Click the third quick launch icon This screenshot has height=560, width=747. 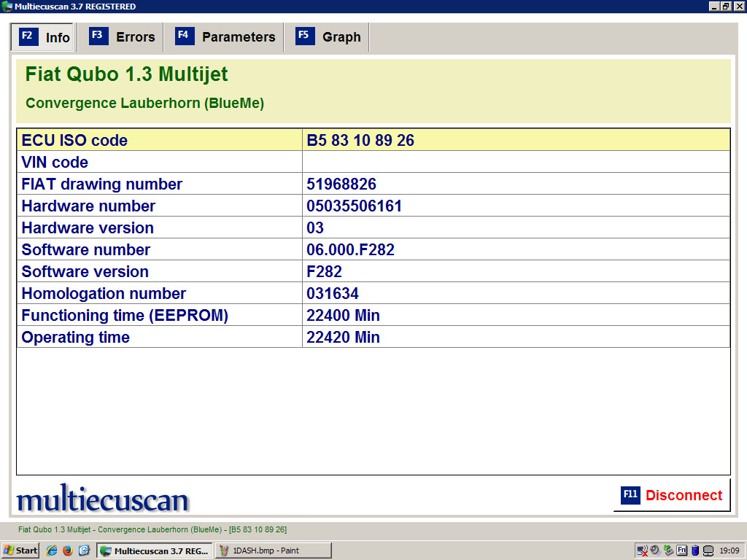[x=84, y=551]
